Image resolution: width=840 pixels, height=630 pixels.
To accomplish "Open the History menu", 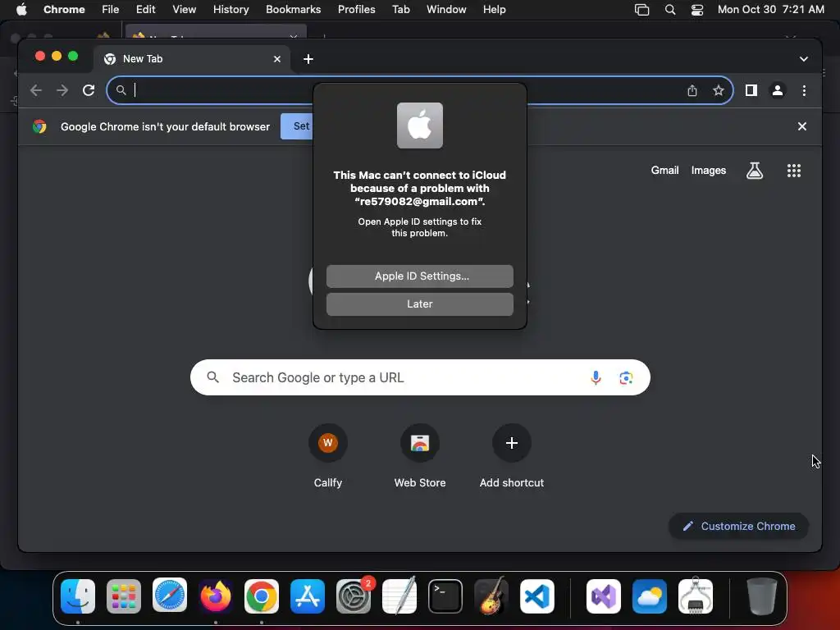I will (231, 10).
